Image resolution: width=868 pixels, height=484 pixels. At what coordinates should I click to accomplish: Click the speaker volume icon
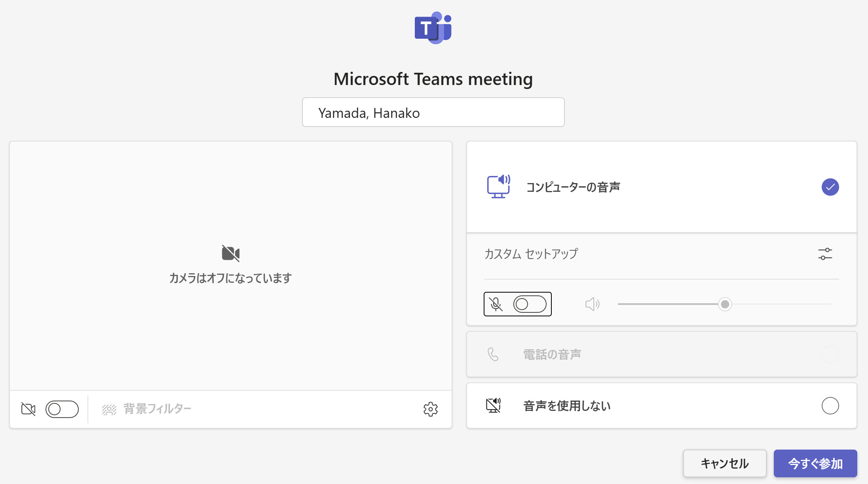[x=592, y=304]
